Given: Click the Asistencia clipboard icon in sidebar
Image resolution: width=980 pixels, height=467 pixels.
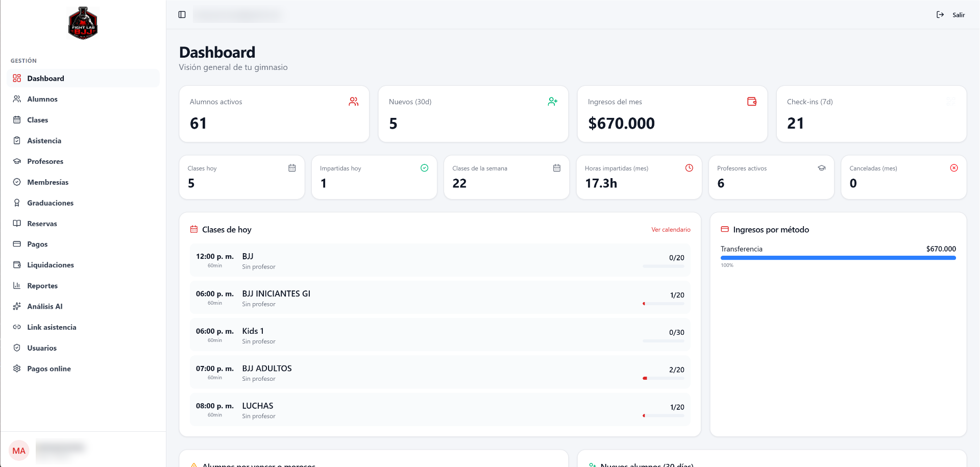Looking at the screenshot, I should (x=17, y=140).
